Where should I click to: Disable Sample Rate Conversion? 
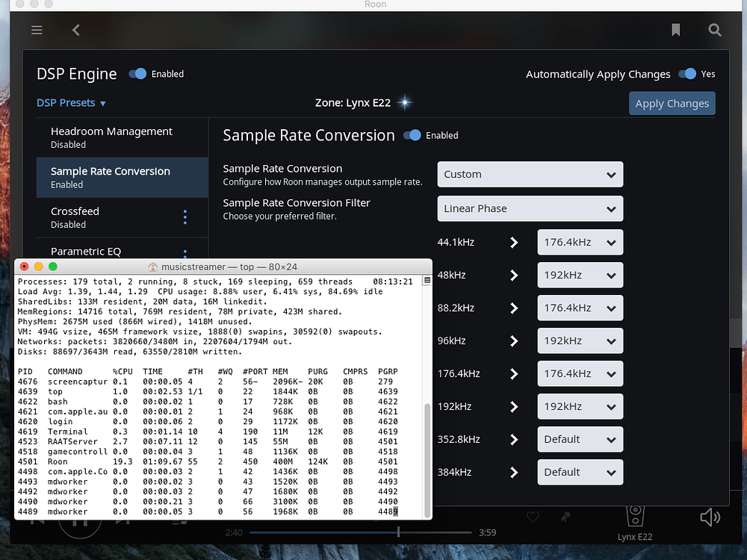click(x=412, y=135)
